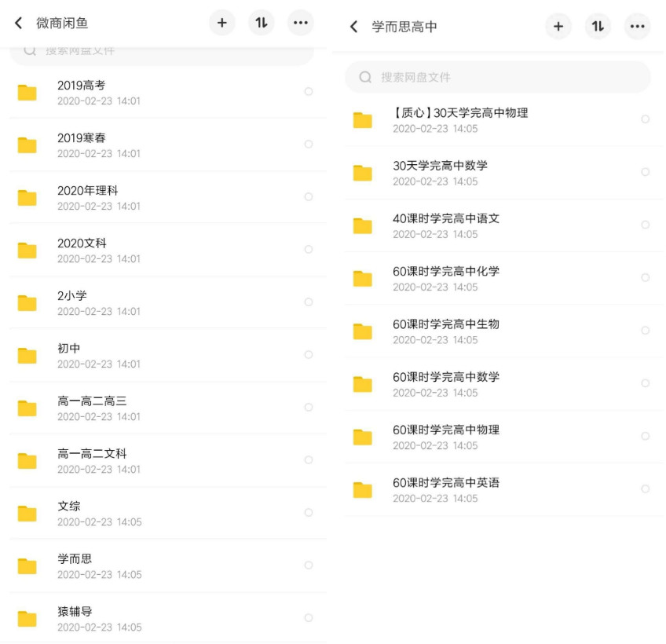Tap the folder icon next to 2019高考

[x=27, y=92]
